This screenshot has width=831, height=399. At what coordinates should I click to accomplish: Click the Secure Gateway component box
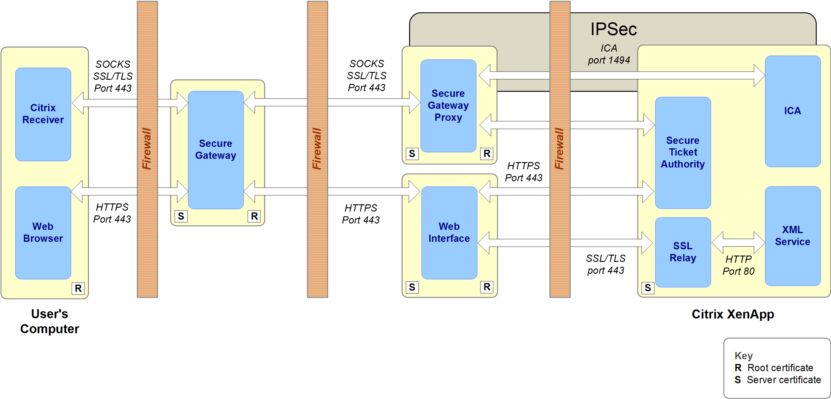(x=216, y=149)
